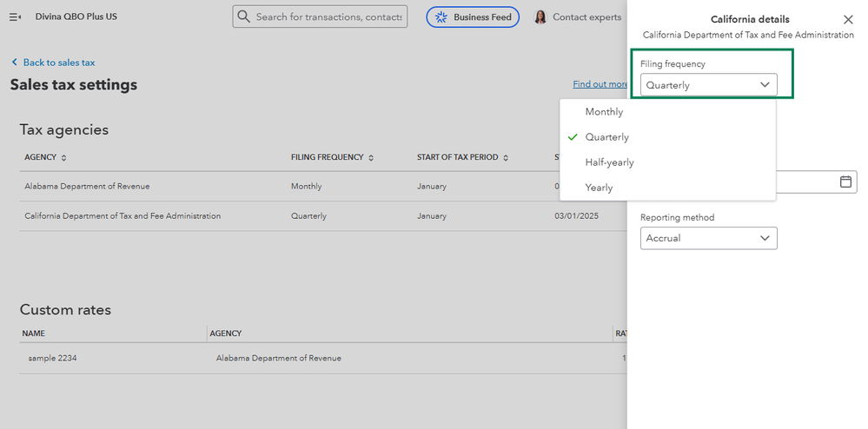Pick Yearly from the frequency list
The height and width of the screenshot is (429, 868).
click(x=599, y=188)
